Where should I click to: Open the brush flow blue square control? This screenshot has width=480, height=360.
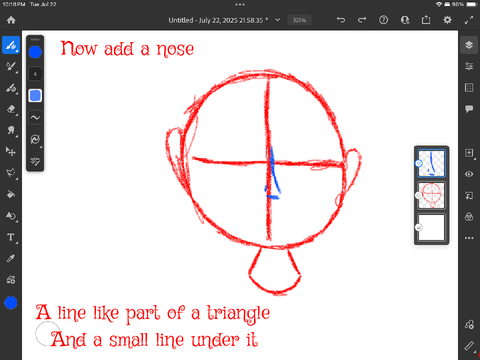click(x=35, y=96)
